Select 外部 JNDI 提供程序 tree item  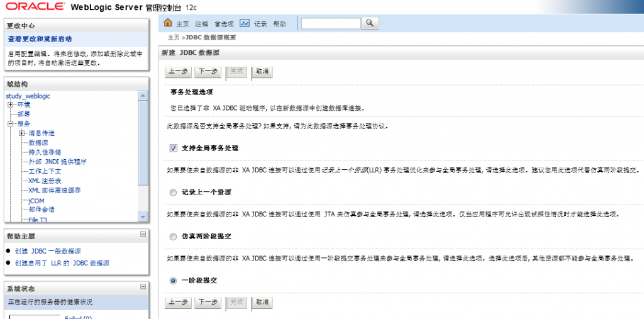[x=57, y=162]
